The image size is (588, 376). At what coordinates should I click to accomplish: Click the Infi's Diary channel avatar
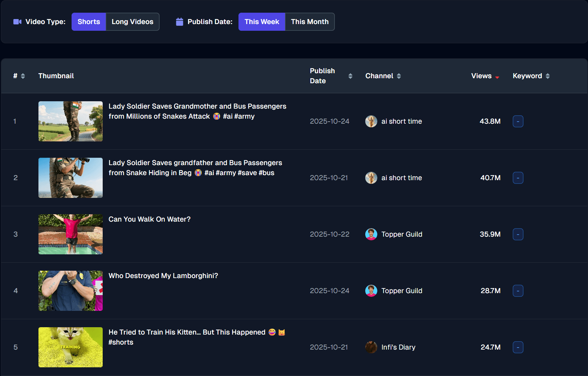pos(371,347)
